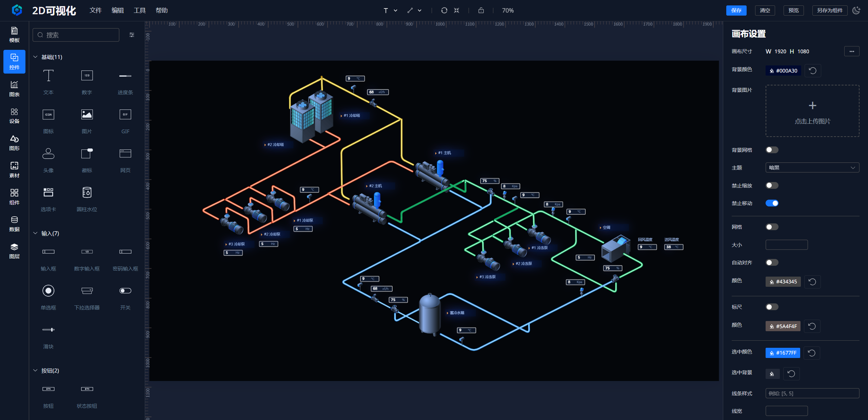Reset background color with undo icon
The height and width of the screenshot is (420, 868).
point(812,71)
